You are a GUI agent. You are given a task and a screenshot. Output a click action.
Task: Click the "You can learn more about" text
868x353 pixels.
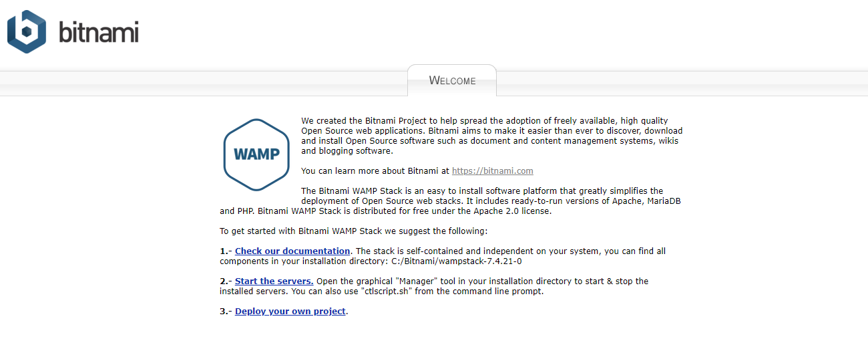pyautogui.click(x=375, y=171)
